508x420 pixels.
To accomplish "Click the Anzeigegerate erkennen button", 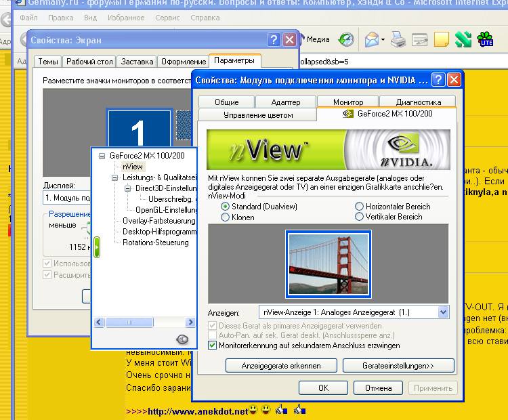I will (281, 366).
